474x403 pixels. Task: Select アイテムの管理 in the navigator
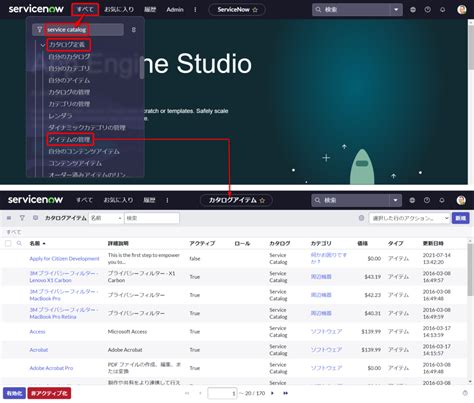pos(70,139)
